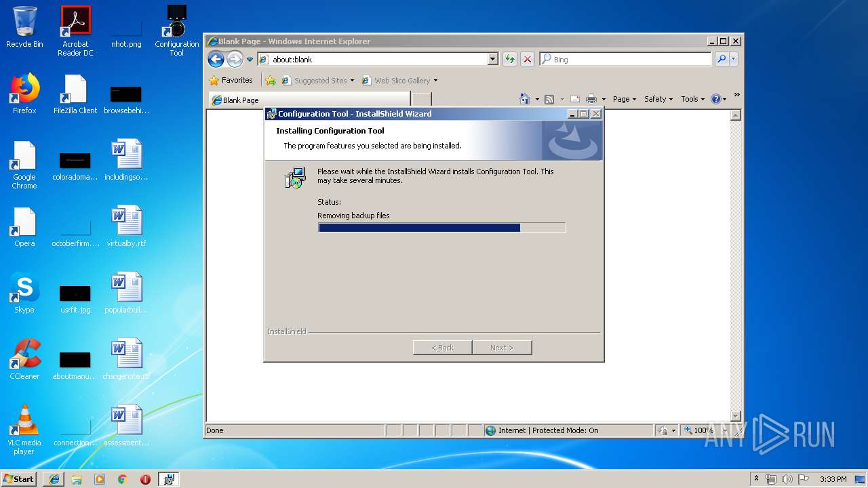The height and width of the screenshot is (488, 868).
Task: Expand the command bar overflow chevron
Action: tap(736, 96)
